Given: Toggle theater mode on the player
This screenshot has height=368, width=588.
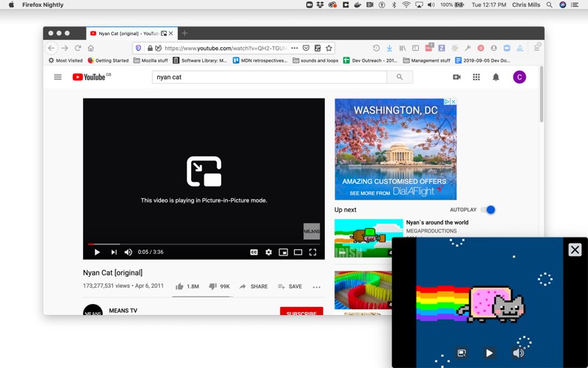Looking at the screenshot, I should tap(298, 252).
